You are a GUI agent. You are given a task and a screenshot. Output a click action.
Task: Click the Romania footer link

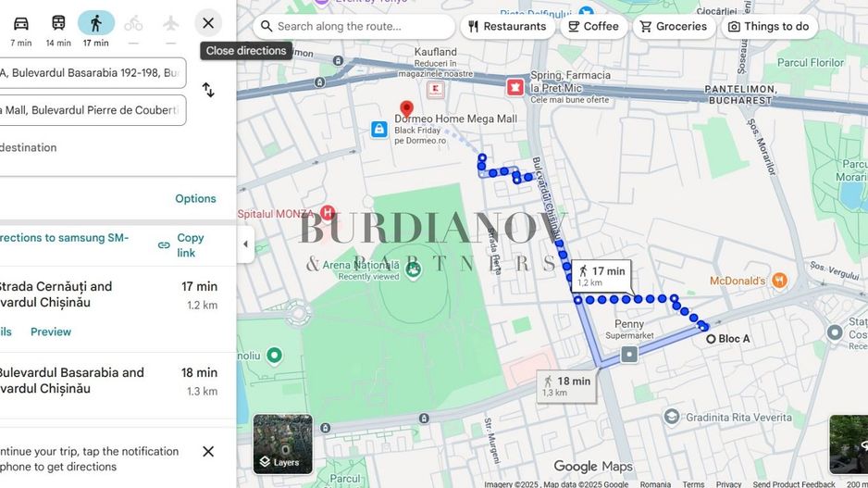coord(655,484)
